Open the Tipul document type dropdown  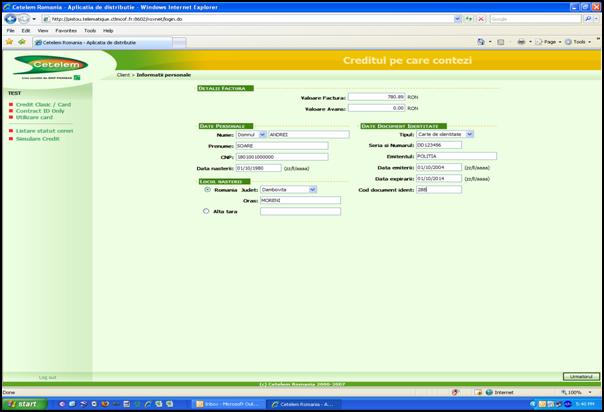pos(445,134)
